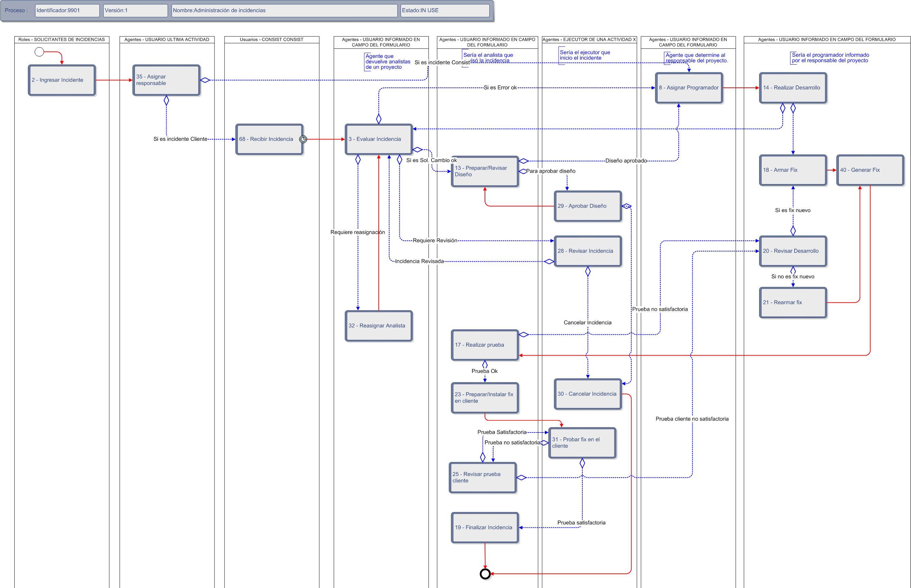
Task: Select the '35 - Asignar responsable' activity
Action: [166, 80]
